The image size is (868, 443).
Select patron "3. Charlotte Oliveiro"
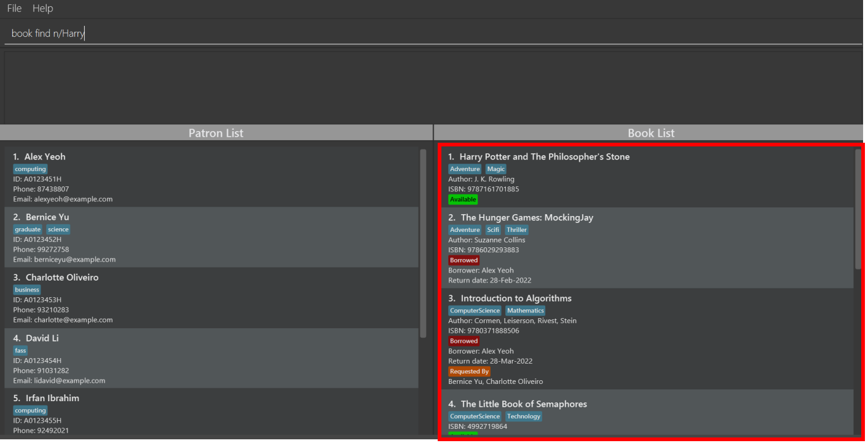point(211,297)
